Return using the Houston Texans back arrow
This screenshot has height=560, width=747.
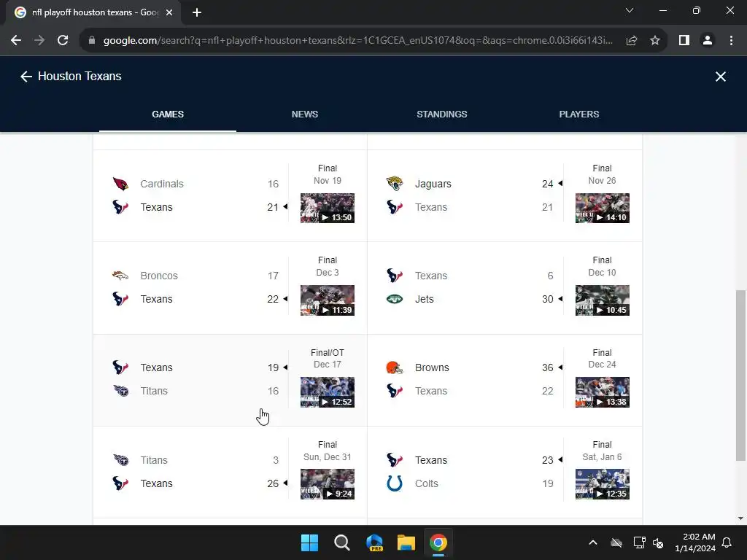(26, 77)
